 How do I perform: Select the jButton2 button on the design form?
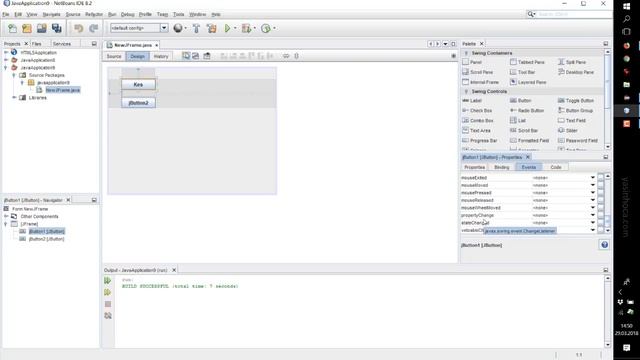click(138, 103)
